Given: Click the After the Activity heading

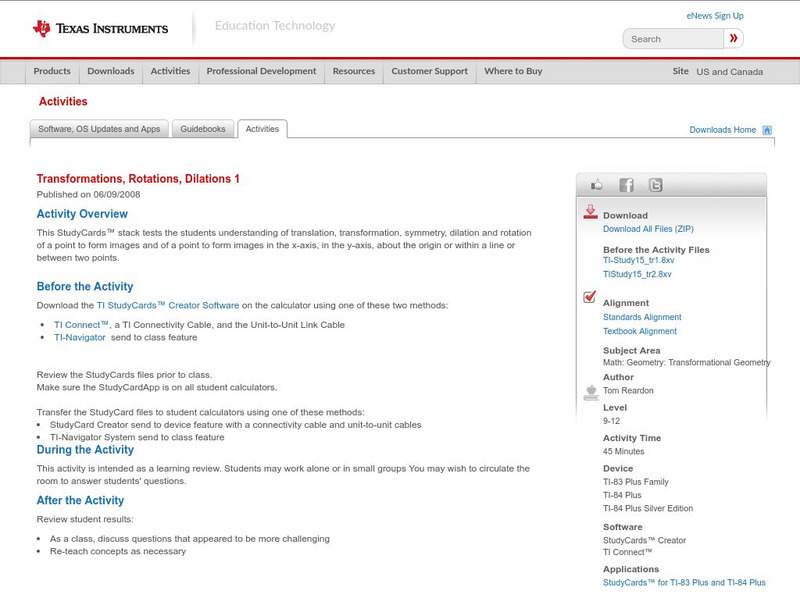Looking at the screenshot, I should pos(80,500).
